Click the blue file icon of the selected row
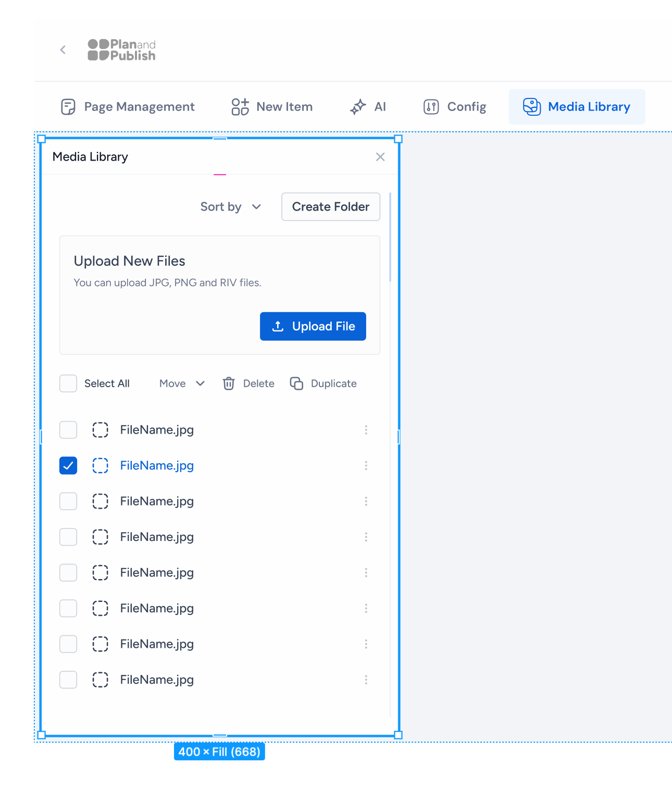The width and height of the screenshot is (672, 788). tap(100, 465)
